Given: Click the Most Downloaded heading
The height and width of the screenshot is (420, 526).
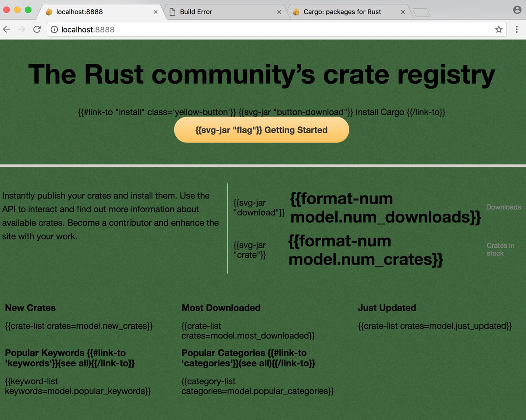Looking at the screenshot, I should 221,308.
